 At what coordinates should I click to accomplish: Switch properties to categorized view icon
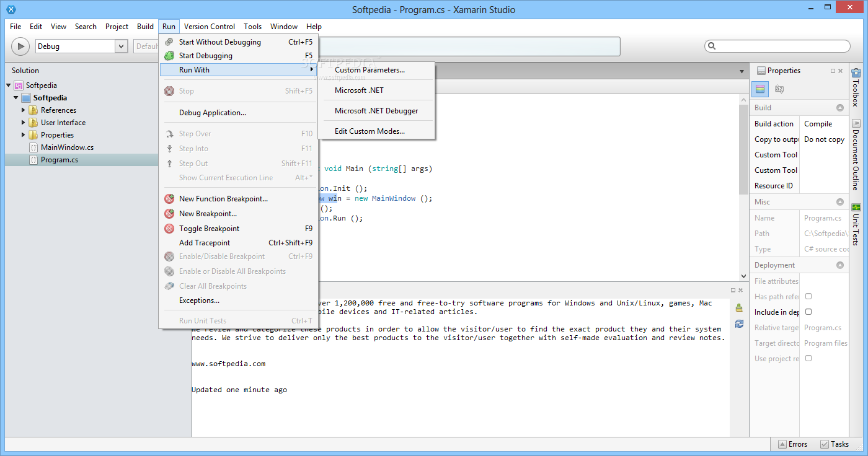(x=761, y=89)
